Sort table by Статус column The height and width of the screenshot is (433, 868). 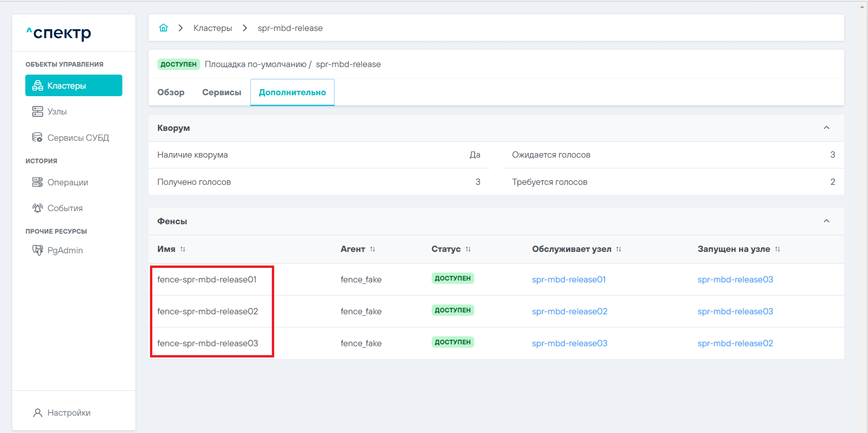coord(468,249)
